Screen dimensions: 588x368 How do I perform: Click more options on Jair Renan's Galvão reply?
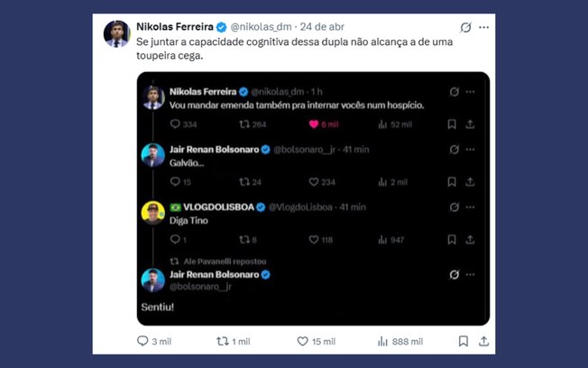click(x=470, y=149)
